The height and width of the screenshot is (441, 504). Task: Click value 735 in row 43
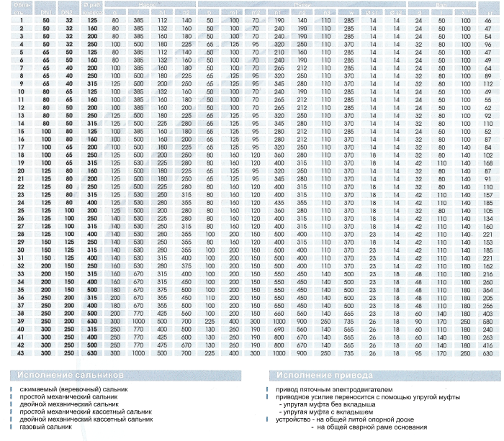(x=348, y=353)
